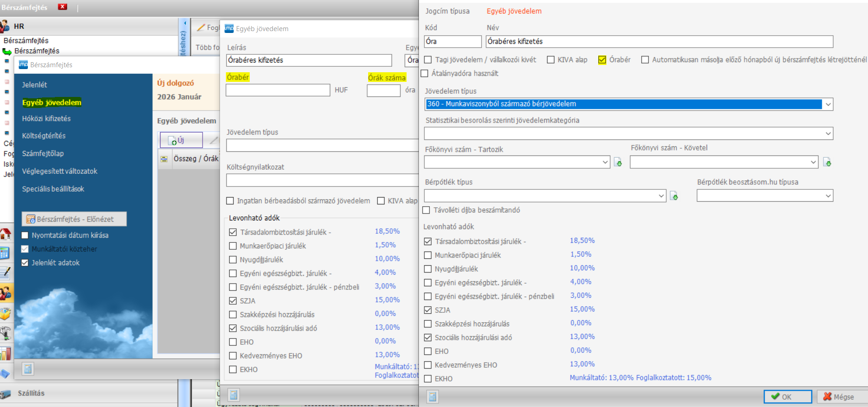This screenshot has height=407, width=868.
Task: Open Költségtérítés menu item
Action: tap(44, 136)
